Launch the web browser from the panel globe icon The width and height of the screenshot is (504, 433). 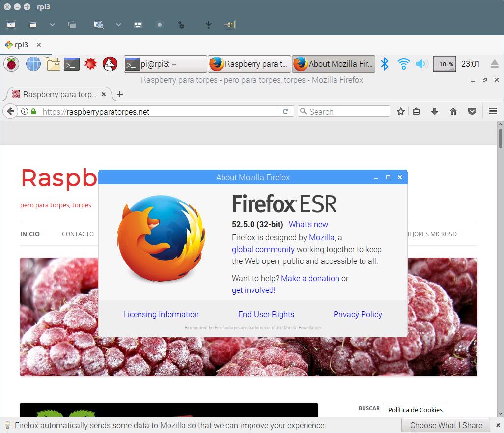click(33, 64)
